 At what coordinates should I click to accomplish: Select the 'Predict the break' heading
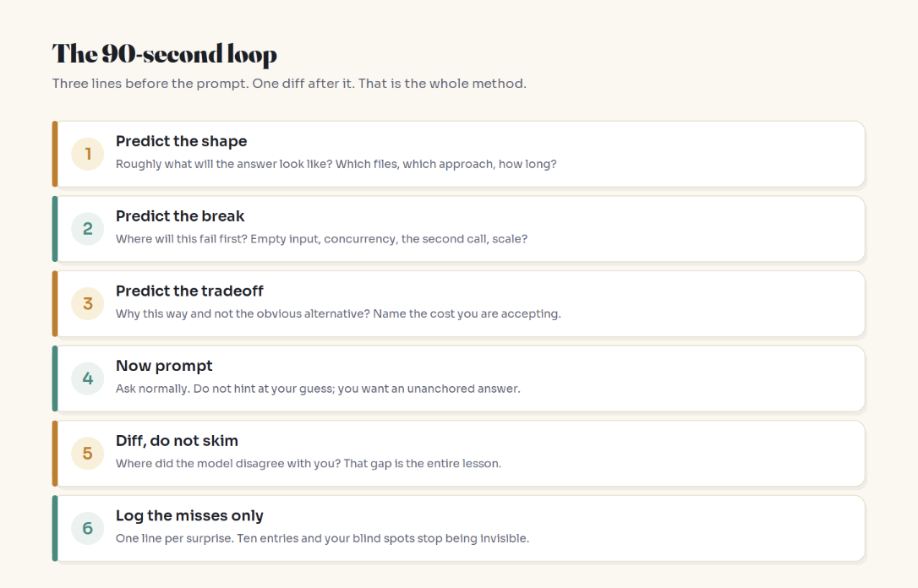[x=180, y=216]
